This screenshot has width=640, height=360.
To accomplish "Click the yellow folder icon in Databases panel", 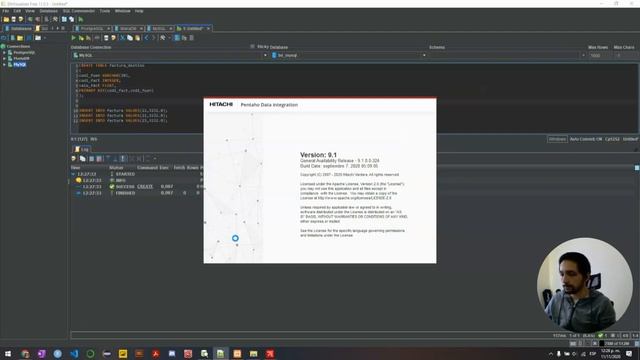I will click(20, 38).
